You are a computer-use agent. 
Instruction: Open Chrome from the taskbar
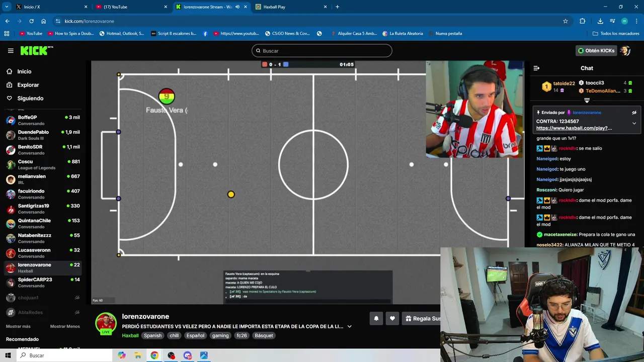[154, 355]
